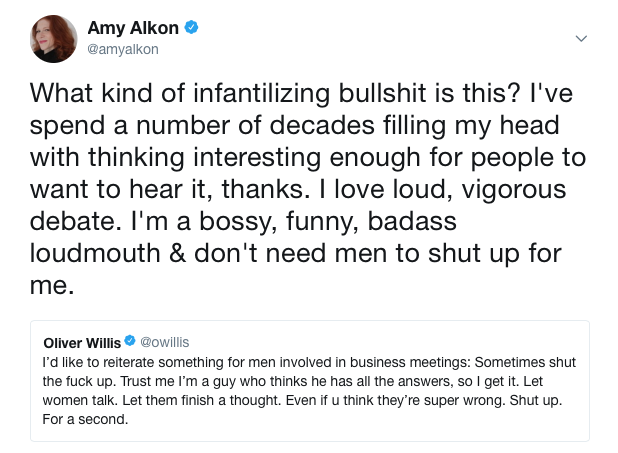Open the tweet options chevron menu
The image size is (618, 453).
[583, 38]
